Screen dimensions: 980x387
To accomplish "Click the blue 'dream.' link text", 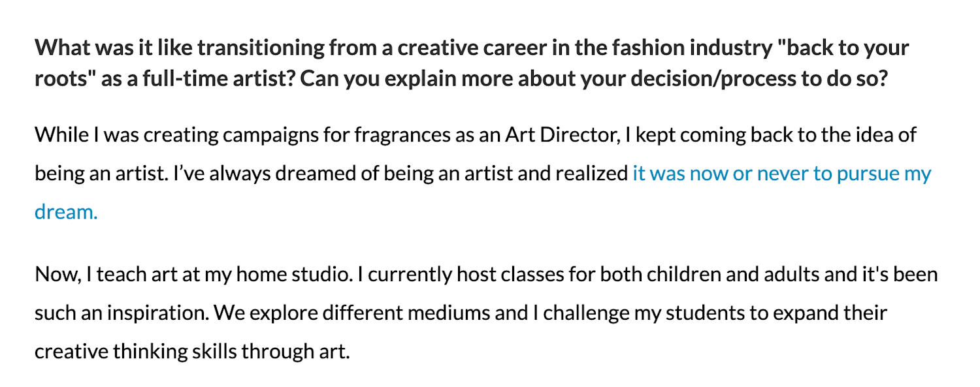I will click(66, 212).
